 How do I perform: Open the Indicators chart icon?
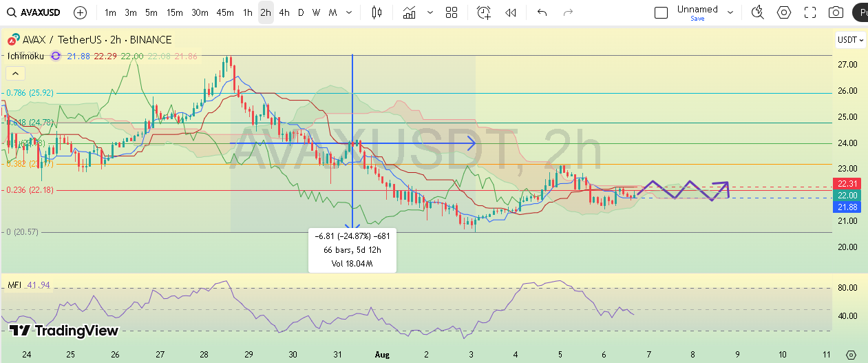410,12
